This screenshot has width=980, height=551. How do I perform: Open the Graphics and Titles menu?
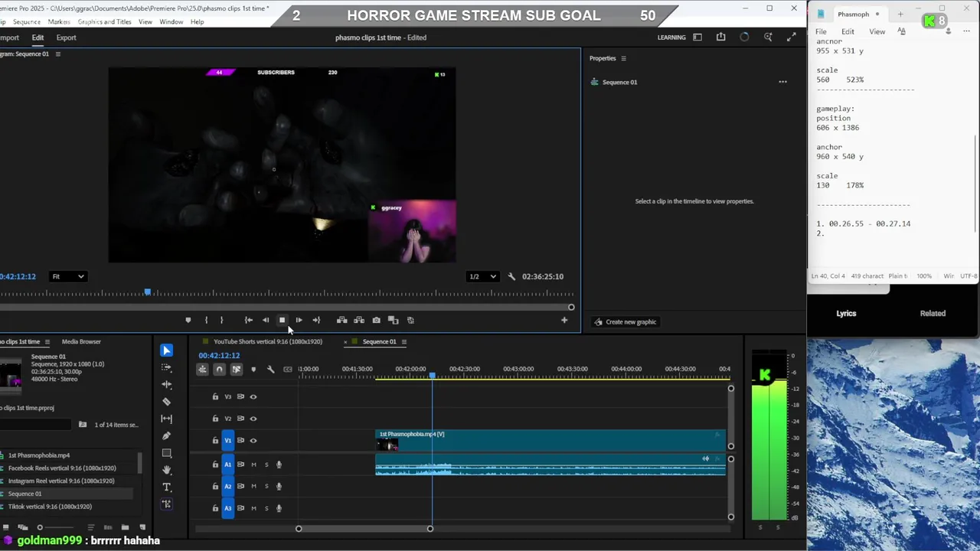point(104,21)
